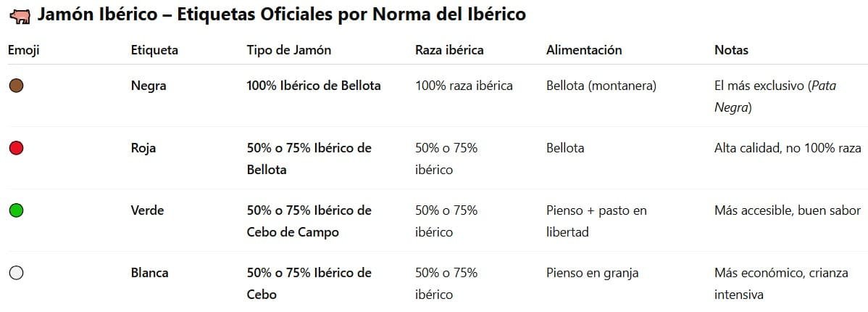The image size is (868, 312).
Task: Select the 'Roja' label cell
Action: click(143, 148)
